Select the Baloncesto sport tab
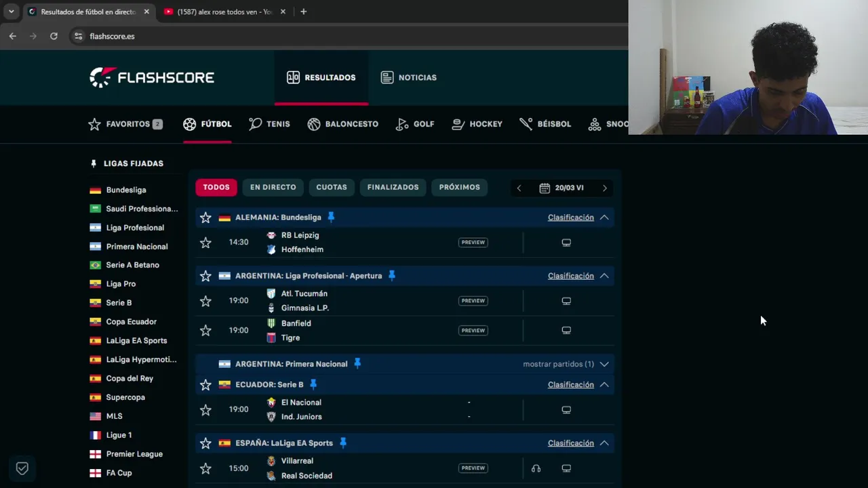 [342, 124]
